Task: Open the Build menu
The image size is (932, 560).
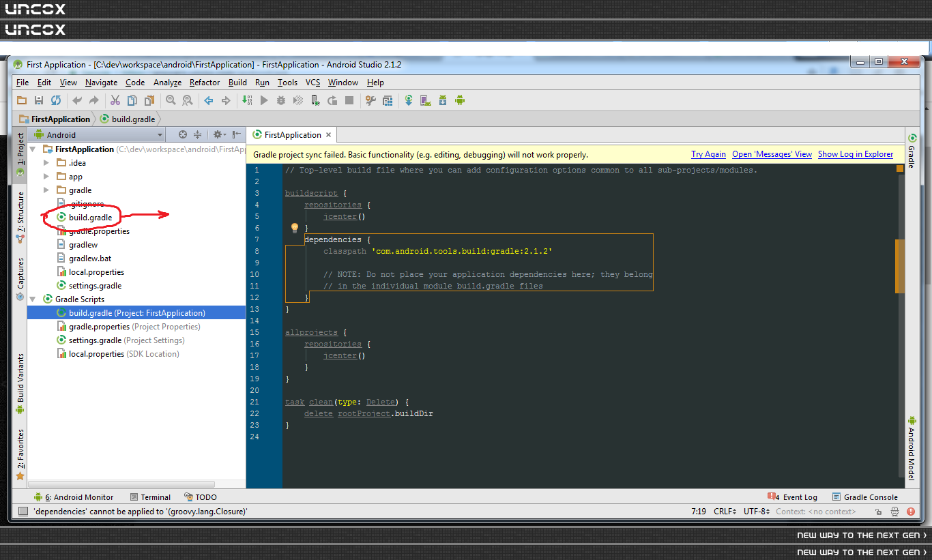Action: (x=237, y=83)
